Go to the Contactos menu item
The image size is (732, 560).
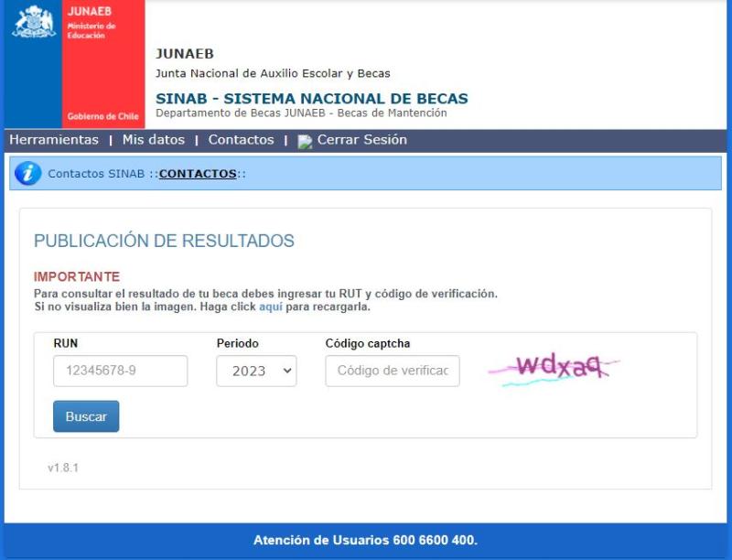pyautogui.click(x=241, y=140)
